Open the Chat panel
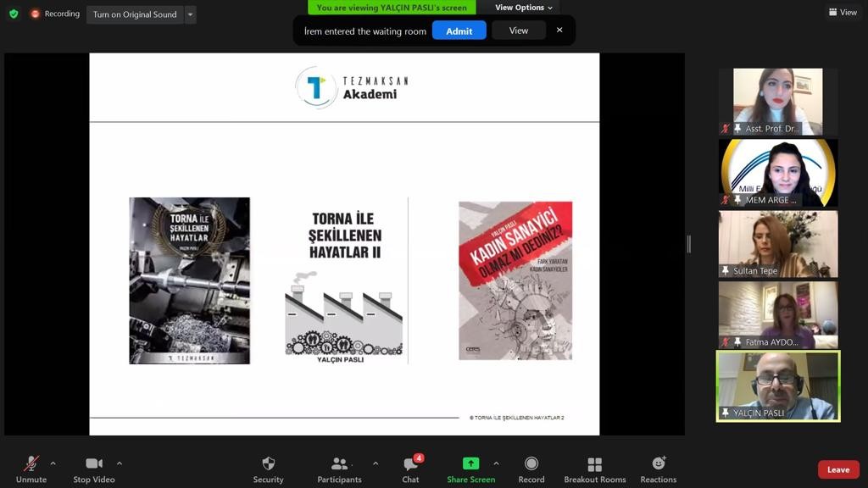This screenshot has width=868, height=488. (x=410, y=469)
